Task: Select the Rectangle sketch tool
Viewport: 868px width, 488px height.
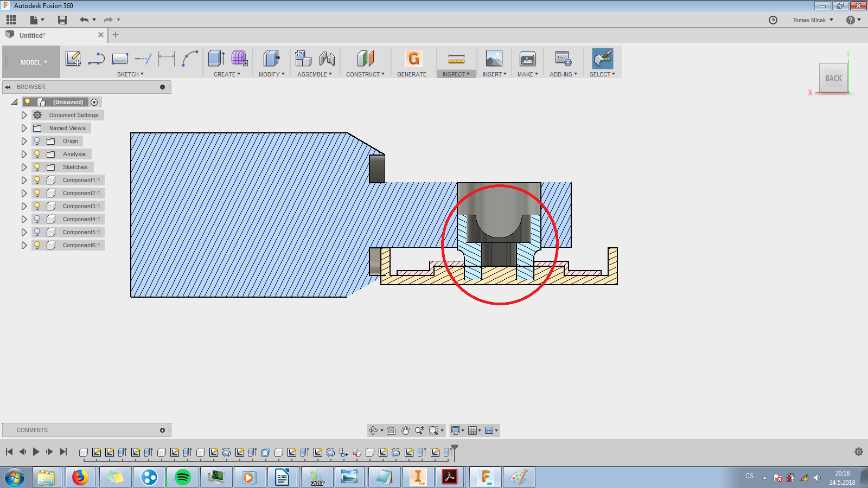Action: (119, 59)
